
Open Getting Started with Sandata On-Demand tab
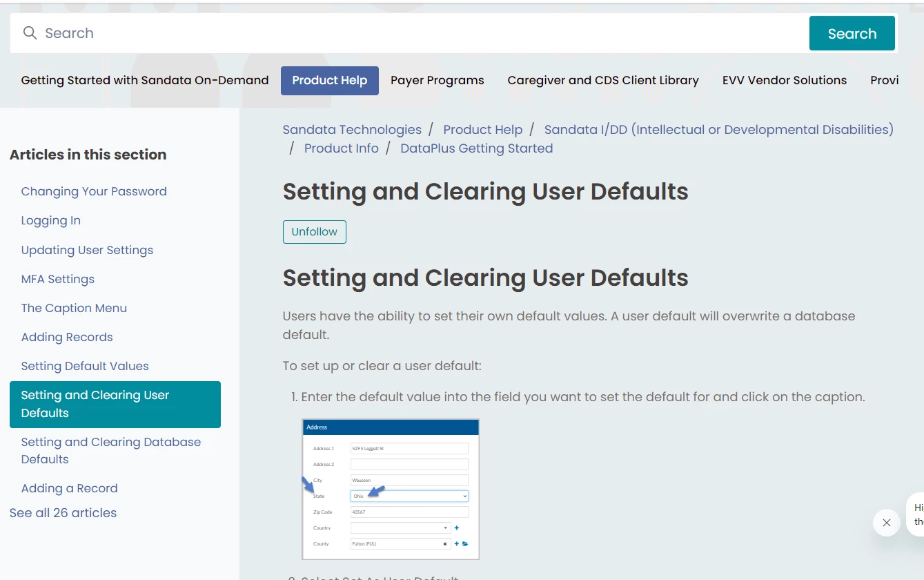tap(145, 80)
